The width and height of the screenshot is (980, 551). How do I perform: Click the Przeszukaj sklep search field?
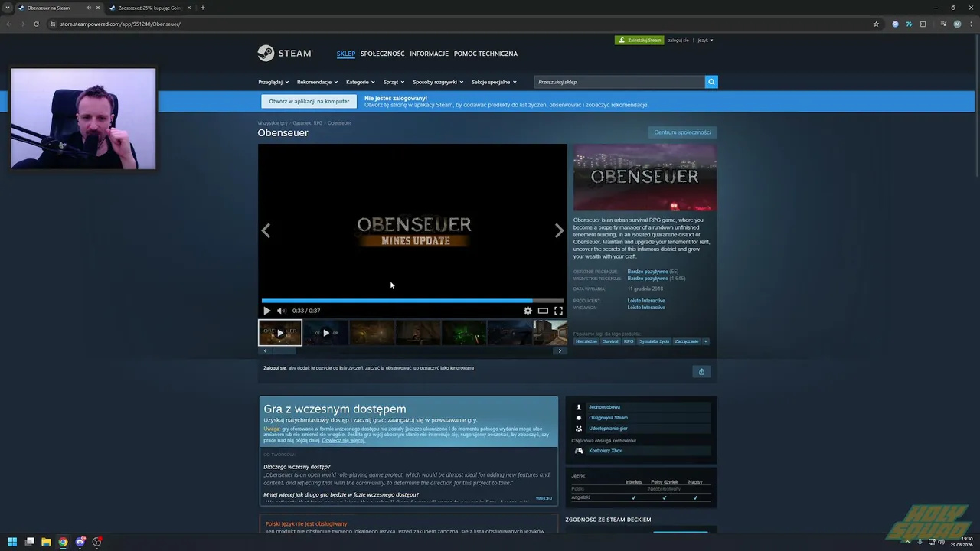pyautogui.click(x=619, y=82)
